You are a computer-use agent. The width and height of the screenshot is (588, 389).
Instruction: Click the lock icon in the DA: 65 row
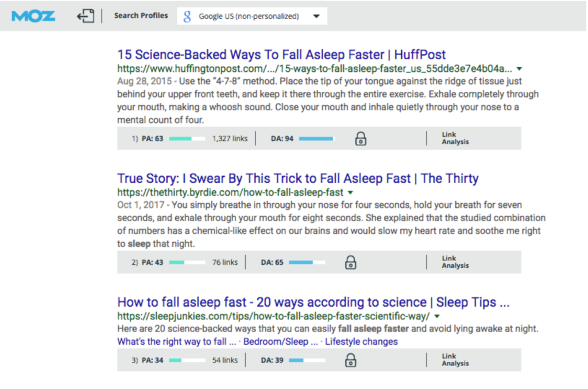pyautogui.click(x=351, y=262)
